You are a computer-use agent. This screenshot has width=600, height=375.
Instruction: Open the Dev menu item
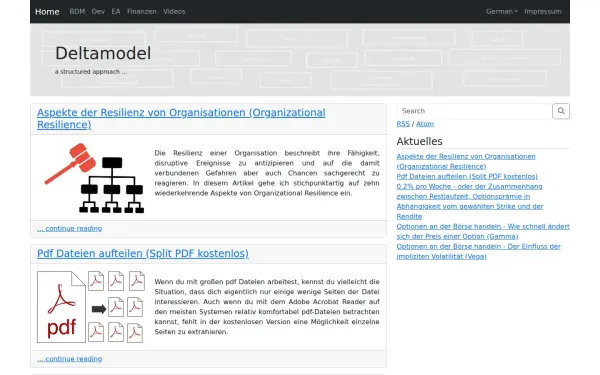click(98, 11)
